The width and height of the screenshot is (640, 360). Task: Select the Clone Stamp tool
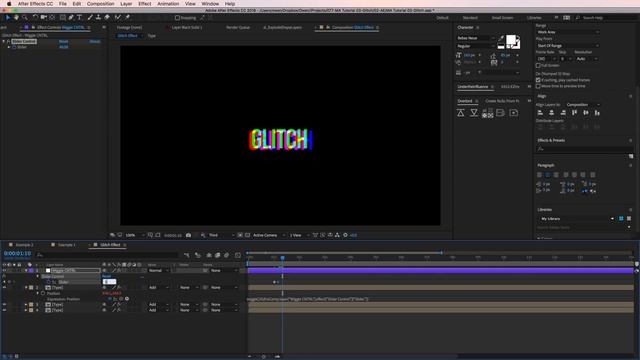[98, 18]
